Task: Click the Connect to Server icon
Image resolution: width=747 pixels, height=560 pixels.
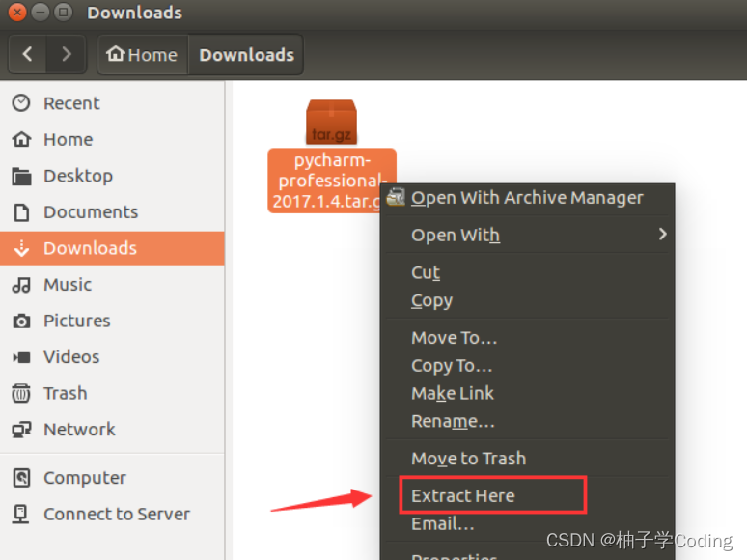Action: coord(20,515)
